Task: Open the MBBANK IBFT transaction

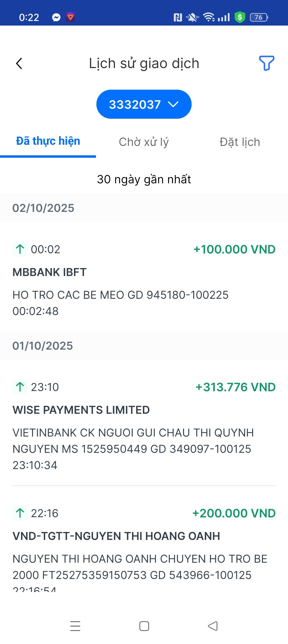Action: click(49, 272)
